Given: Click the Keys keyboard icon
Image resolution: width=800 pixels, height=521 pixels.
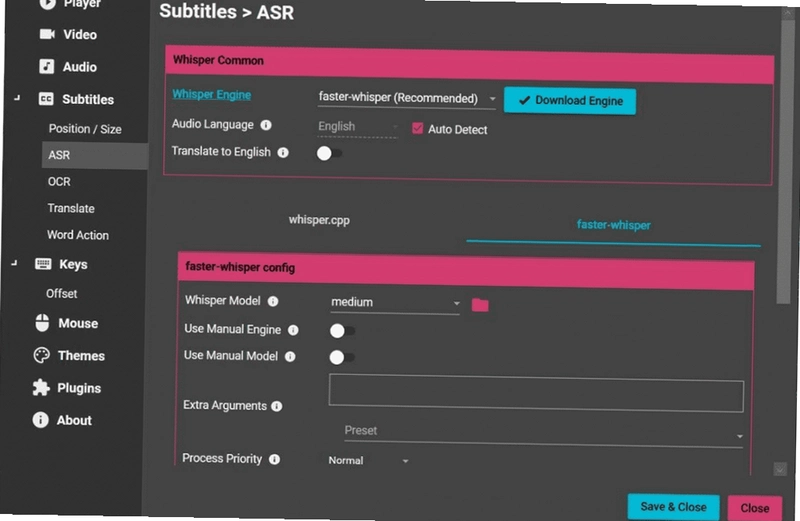Looking at the screenshot, I should point(43,263).
